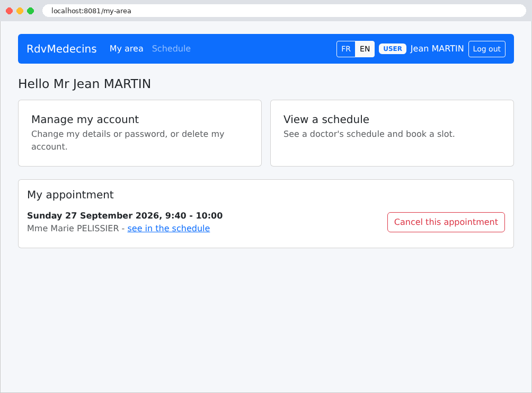Click the doctor name 'Mme Marie PELISSIER'
Screen dimensions: 532x393
73,228
